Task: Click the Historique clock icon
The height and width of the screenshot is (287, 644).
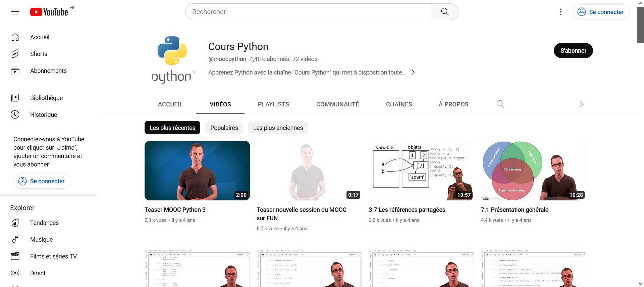Action: (15, 114)
